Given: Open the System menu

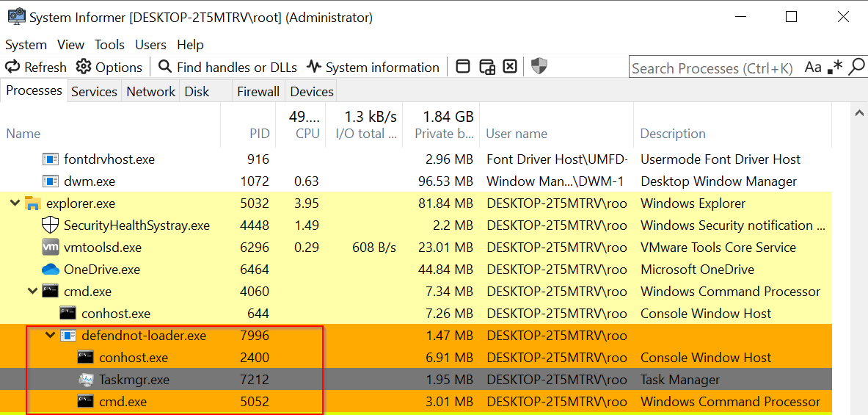Looking at the screenshot, I should 26,45.
